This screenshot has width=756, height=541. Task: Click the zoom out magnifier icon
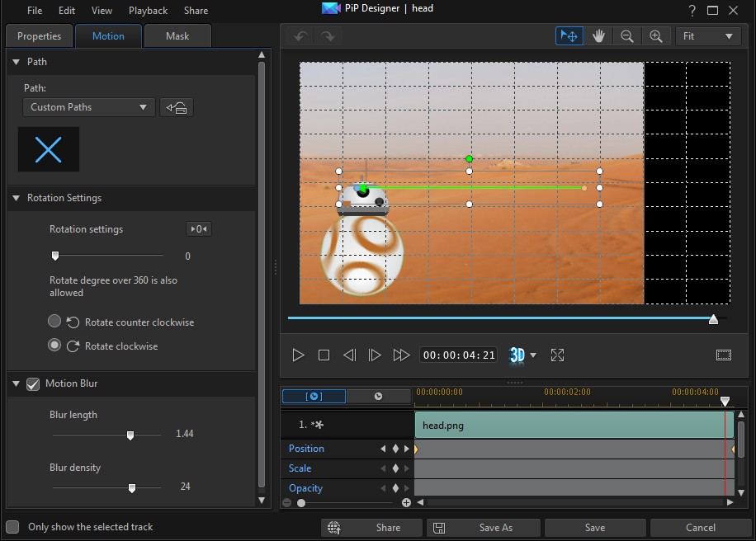[x=627, y=36]
